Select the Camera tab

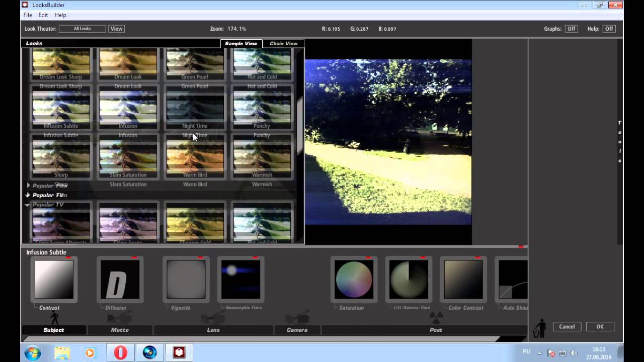point(297,330)
